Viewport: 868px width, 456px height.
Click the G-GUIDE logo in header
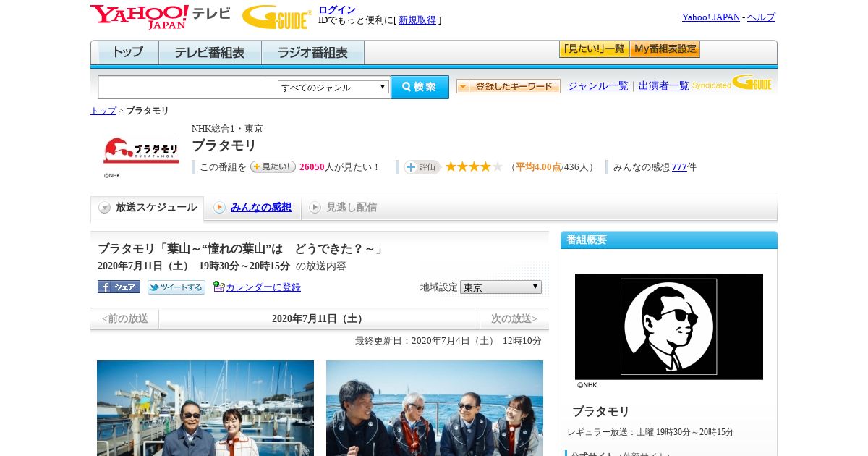pyautogui.click(x=277, y=17)
